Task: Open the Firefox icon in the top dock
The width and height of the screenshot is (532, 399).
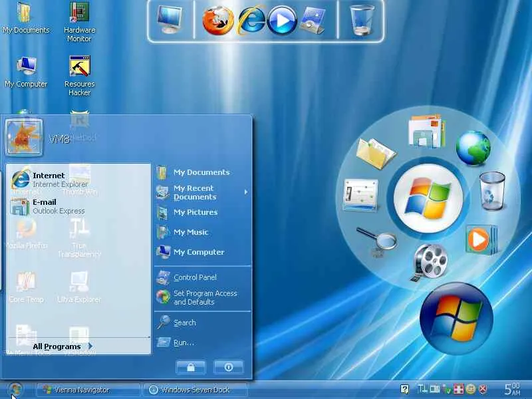Action: pyautogui.click(x=218, y=21)
